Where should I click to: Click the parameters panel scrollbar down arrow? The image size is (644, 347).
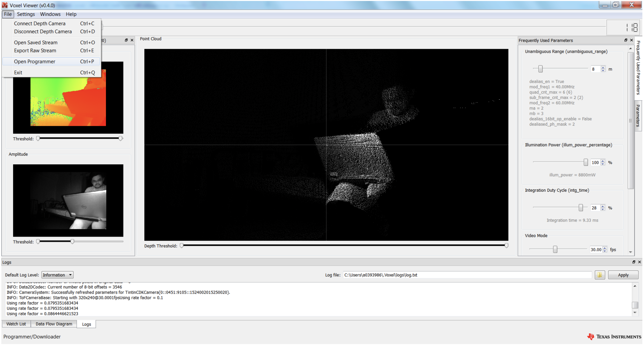(x=631, y=252)
